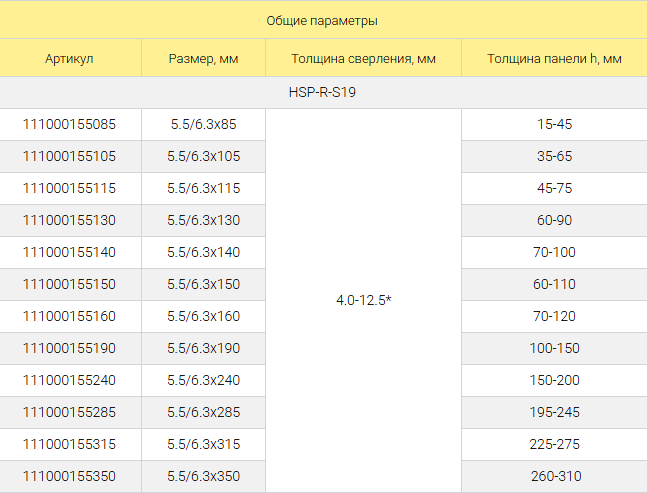Select article number 111000155160
The image size is (648, 493).
pyautogui.click(x=69, y=316)
